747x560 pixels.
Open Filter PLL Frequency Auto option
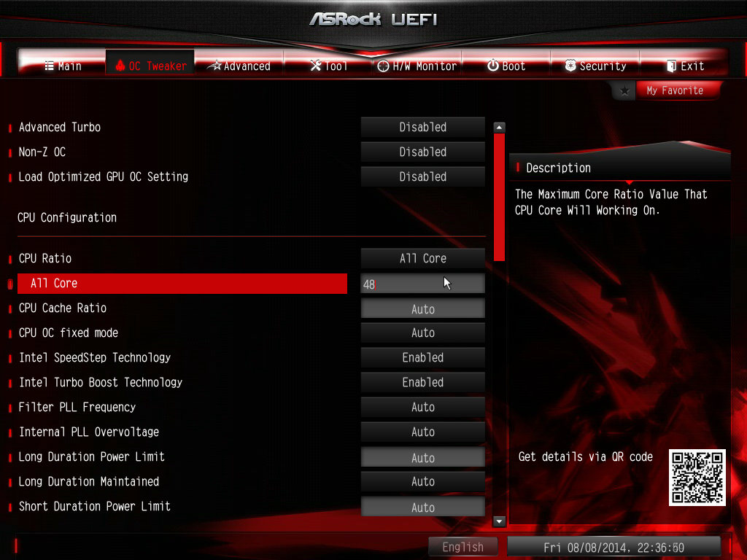coord(422,407)
